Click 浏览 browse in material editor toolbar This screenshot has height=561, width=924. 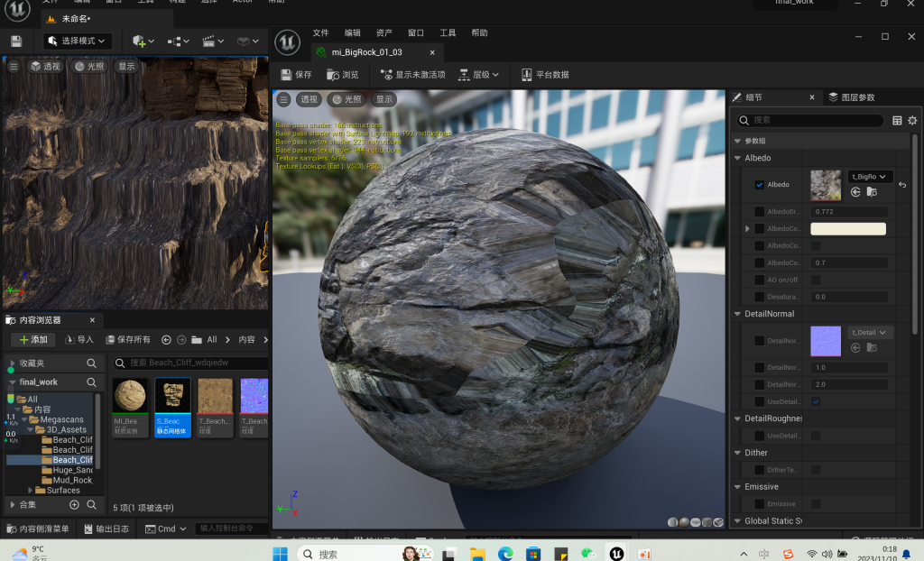(342, 75)
